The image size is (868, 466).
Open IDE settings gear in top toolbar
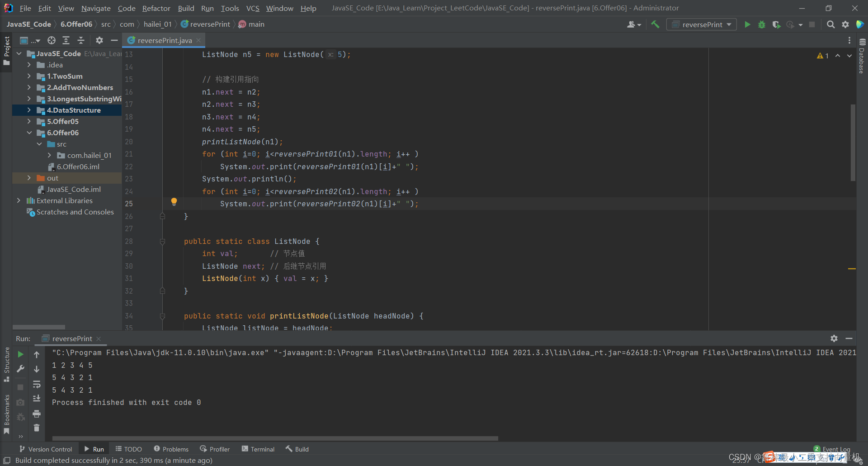pyautogui.click(x=845, y=24)
